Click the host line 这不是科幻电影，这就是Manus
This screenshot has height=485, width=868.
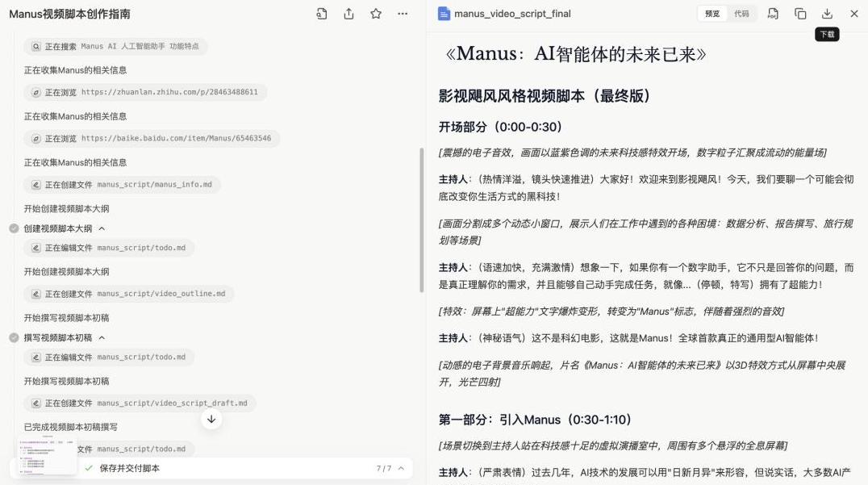(628, 338)
